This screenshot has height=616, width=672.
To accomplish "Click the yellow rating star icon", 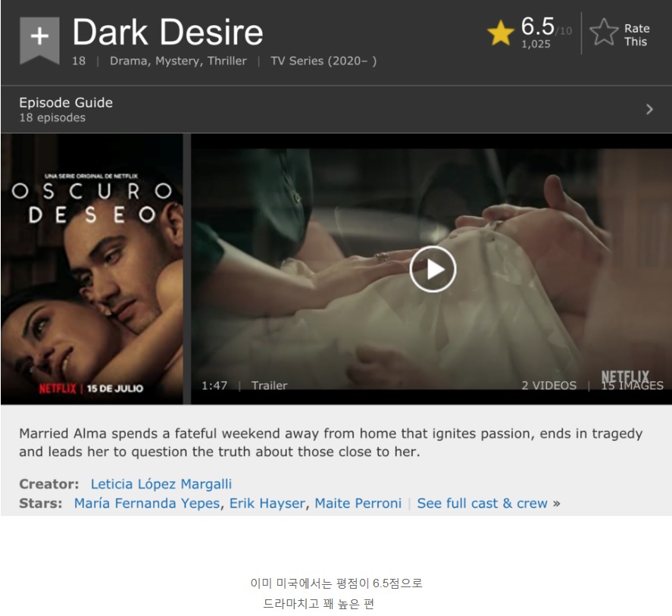I will pyautogui.click(x=500, y=33).
